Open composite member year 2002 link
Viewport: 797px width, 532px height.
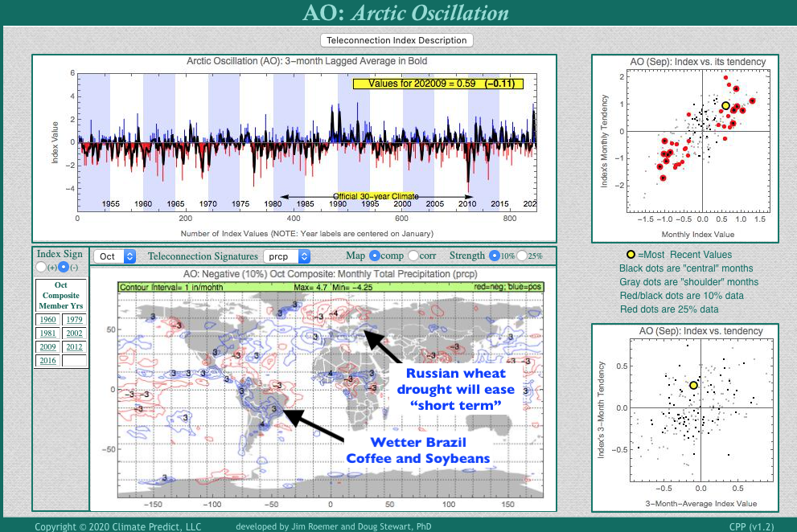[74, 334]
